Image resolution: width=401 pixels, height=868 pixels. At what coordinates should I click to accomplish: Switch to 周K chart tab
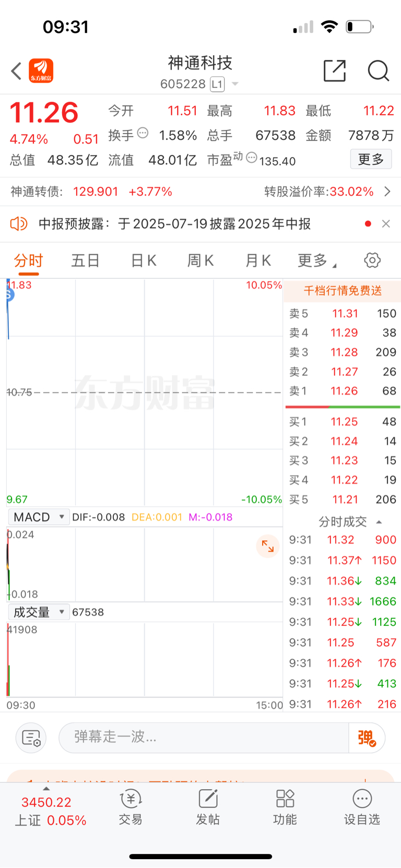pyautogui.click(x=200, y=260)
